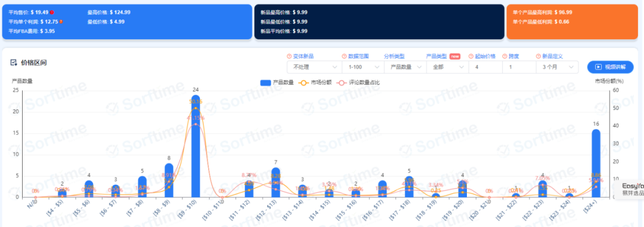Click the 起始价格 input field with value 4

485,67
